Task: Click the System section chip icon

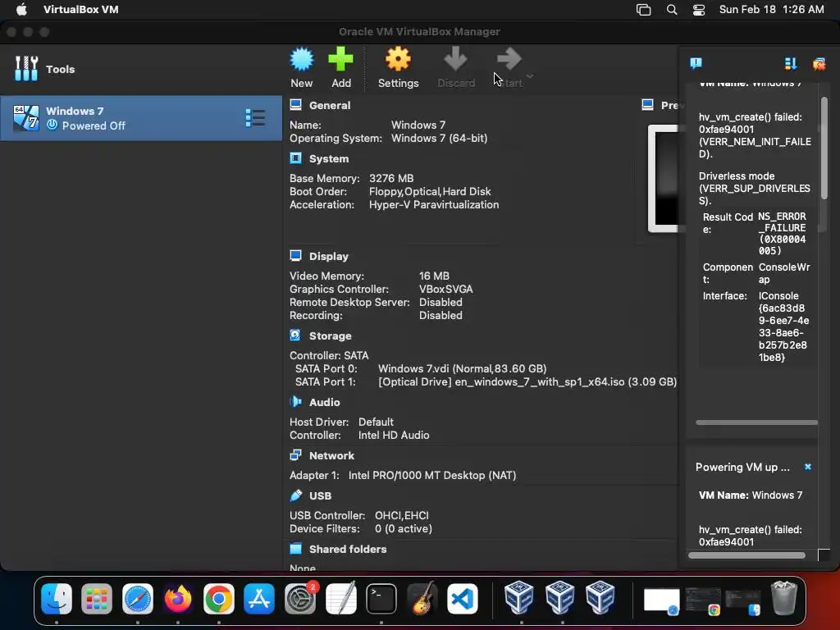Action: pyautogui.click(x=295, y=158)
